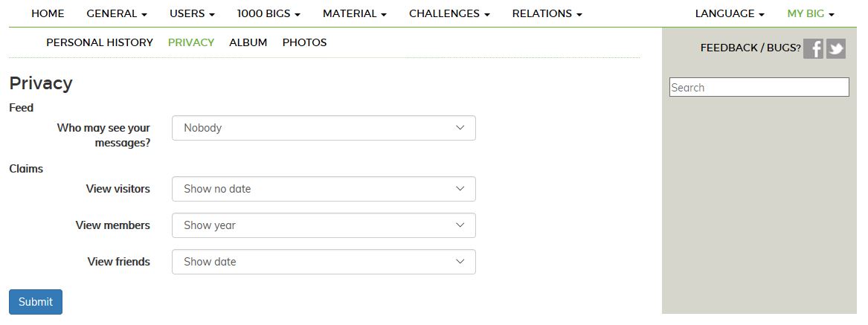Go to the Home menu item
The image size is (868, 325).
coord(48,13)
